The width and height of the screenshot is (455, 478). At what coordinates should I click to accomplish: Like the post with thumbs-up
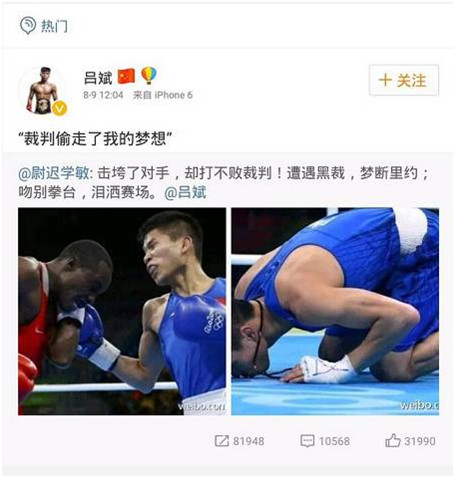pyautogui.click(x=393, y=440)
